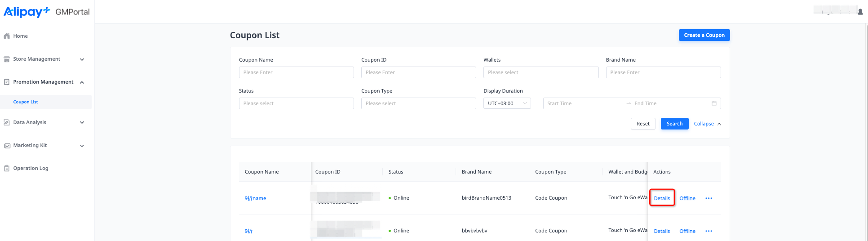Expand the Marketing Kit menu
Image resolution: width=868 pixels, height=241 pixels.
click(x=82, y=146)
